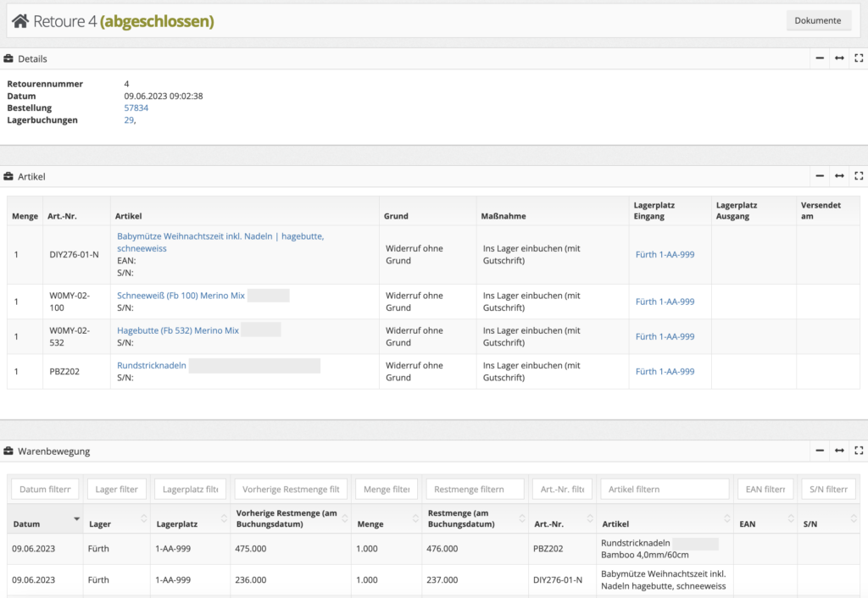Screen dimensions: 868x598
Task: Sort by Lagerplatz column arrow
Action: pos(224,518)
